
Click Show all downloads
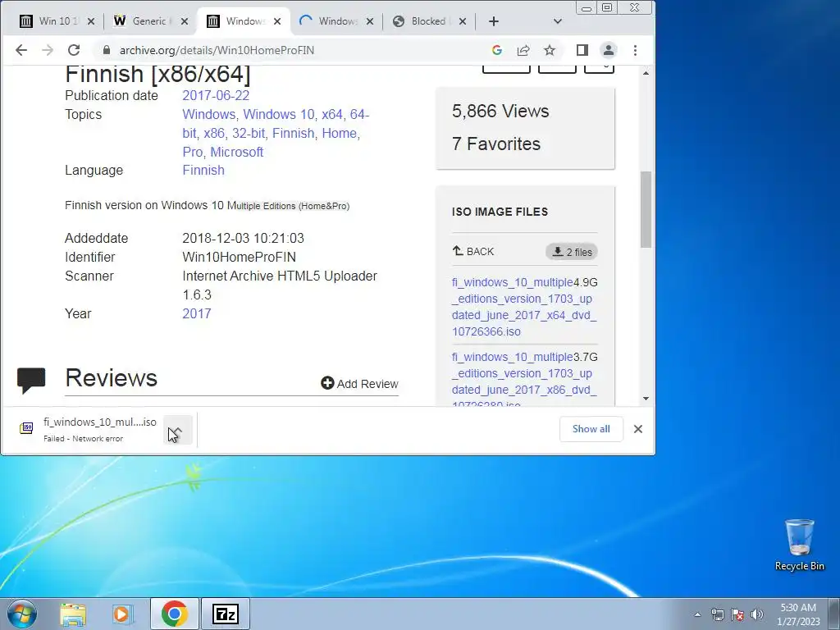coord(591,429)
